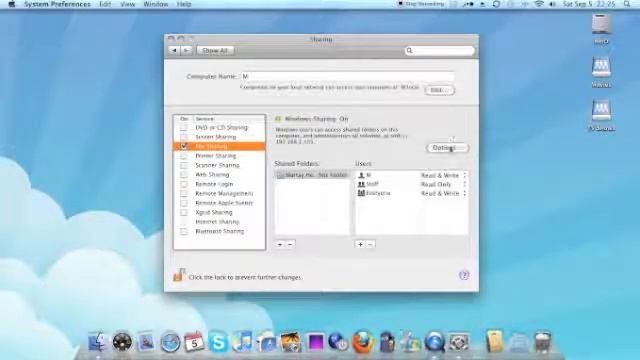Click the eject icon in menu bar

coord(482,4)
